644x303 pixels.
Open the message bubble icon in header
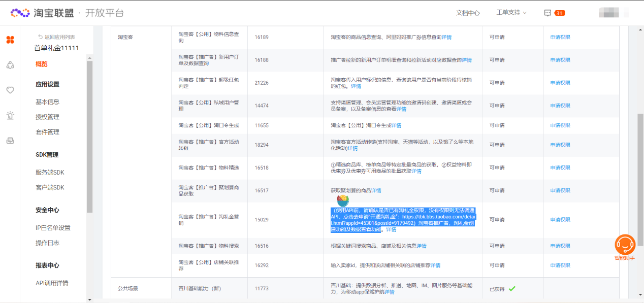point(548,13)
